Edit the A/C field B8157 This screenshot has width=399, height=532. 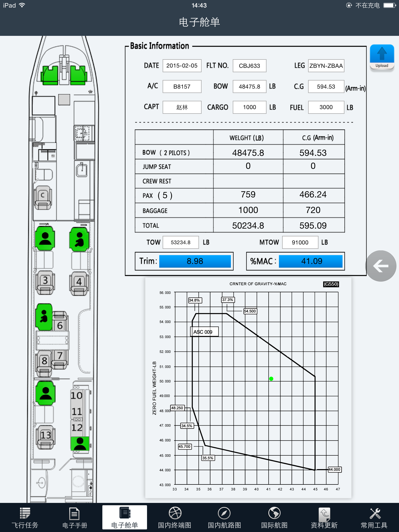coord(182,87)
